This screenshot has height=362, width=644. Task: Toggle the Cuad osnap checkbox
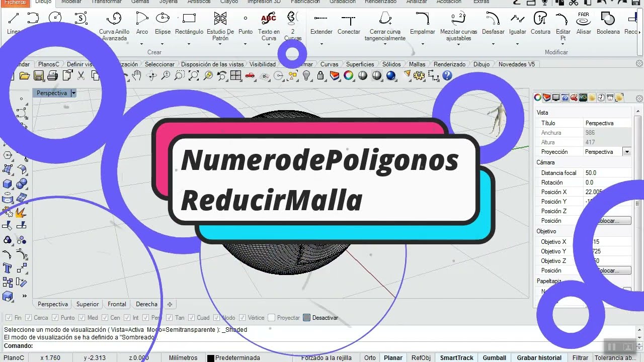[192, 318]
